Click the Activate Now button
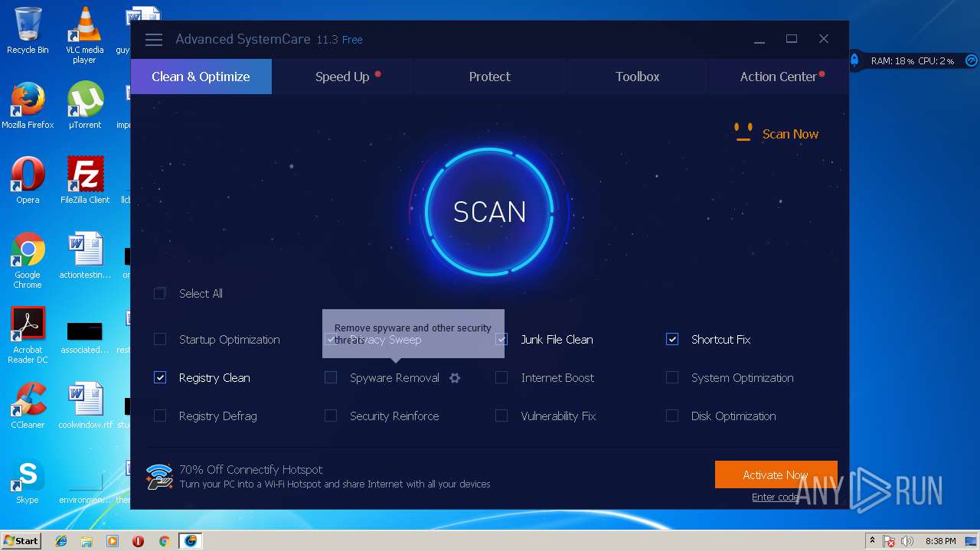Image resolution: width=980 pixels, height=551 pixels. tap(776, 474)
